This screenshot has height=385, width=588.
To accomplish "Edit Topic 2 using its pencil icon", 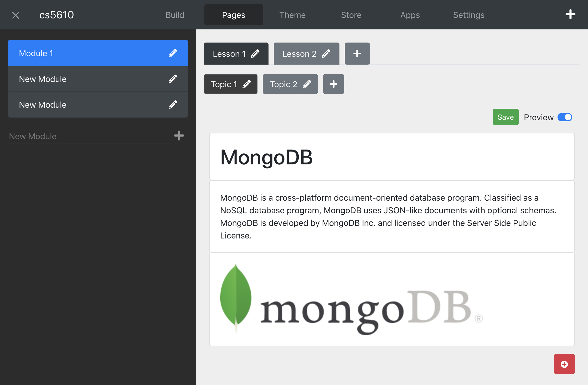I will pos(307,84).
